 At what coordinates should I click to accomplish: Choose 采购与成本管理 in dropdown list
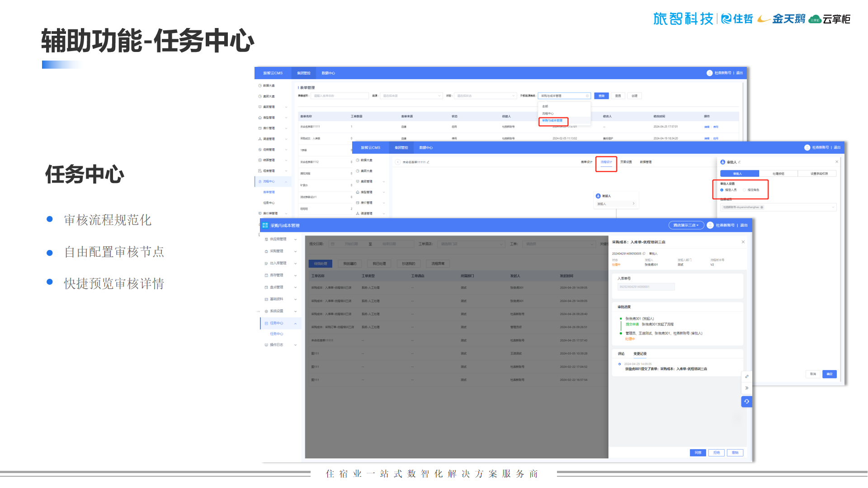[552, 121]
